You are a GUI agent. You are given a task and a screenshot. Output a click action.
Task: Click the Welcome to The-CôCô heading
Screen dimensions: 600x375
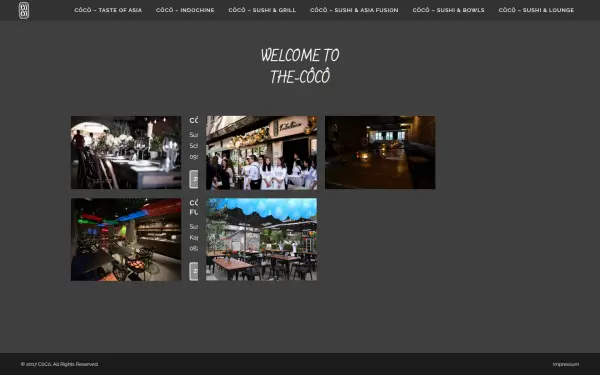point(300,66)
